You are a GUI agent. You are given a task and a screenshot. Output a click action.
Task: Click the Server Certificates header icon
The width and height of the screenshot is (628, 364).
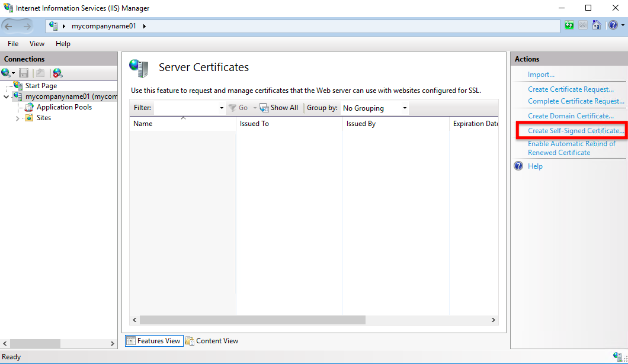click(x=139, y=68)
